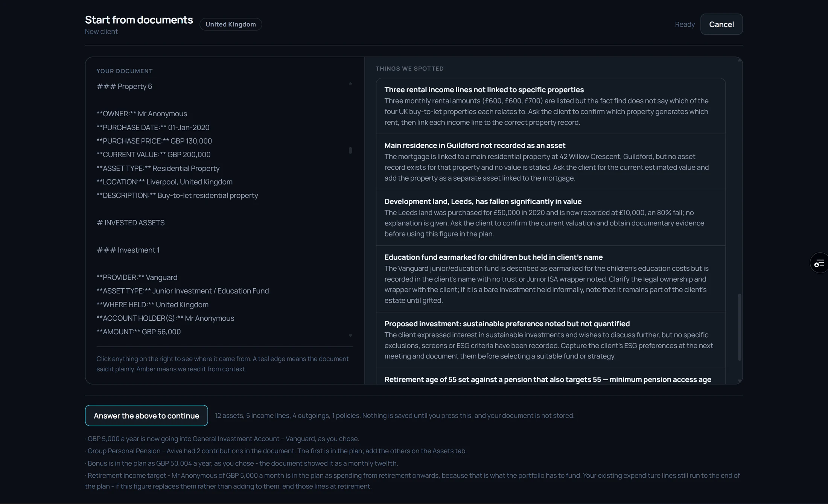Viewport: 828px width, 504px height.
Task: Click the 'Ready' status label
Action: point(685,24)
